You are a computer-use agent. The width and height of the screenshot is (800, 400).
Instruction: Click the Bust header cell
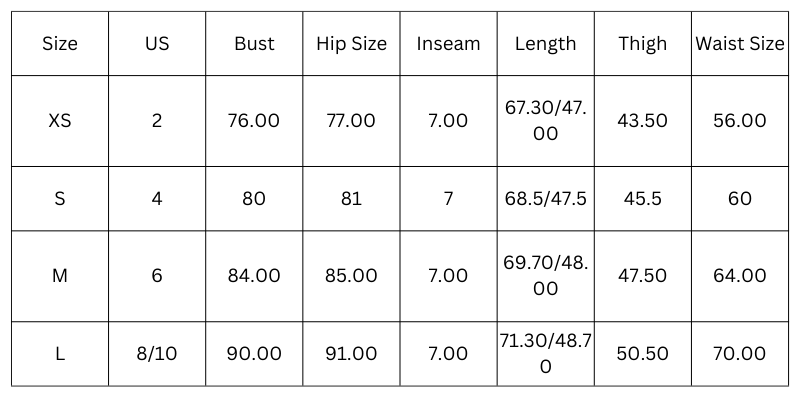254,44
